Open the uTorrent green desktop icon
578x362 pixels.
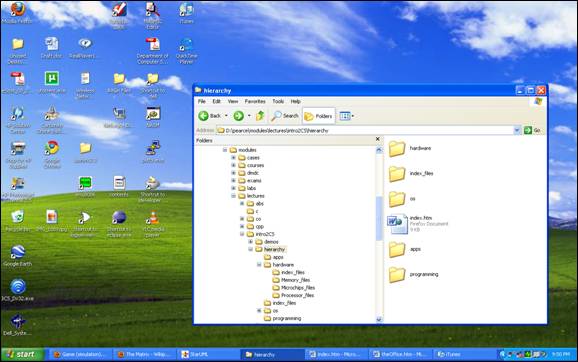click(52, 82)
